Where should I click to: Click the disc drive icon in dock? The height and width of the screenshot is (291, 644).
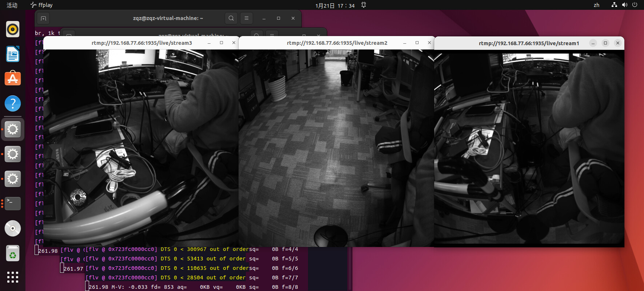13,228
